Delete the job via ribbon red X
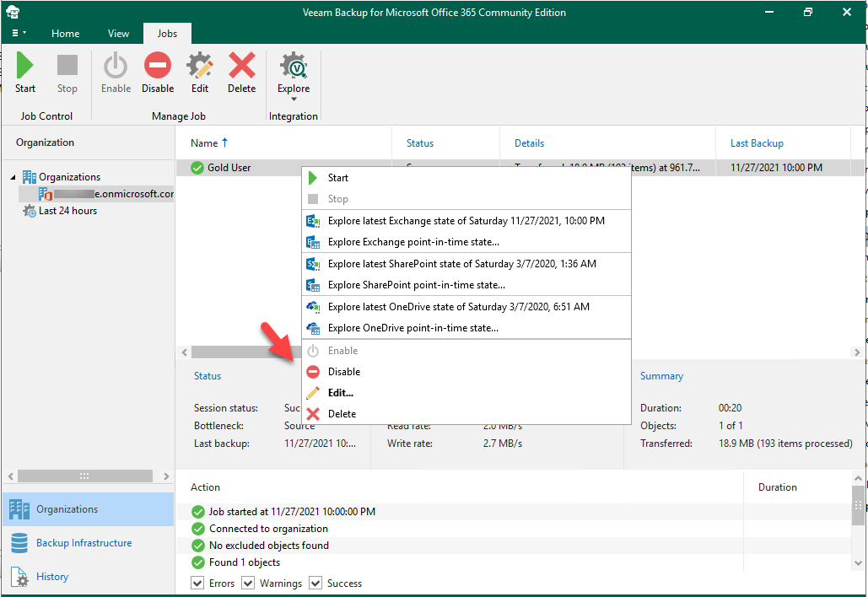The height and width of the screenshot is (597, 868). point(242,73)
